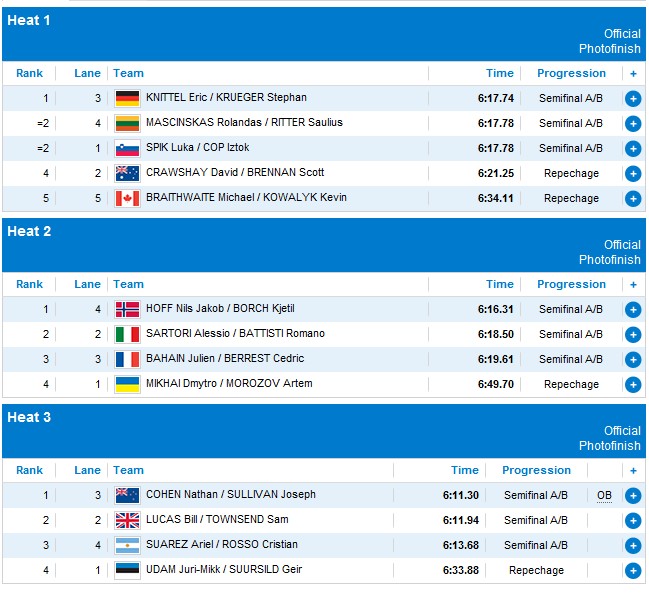Expand details for MASCINSKAS / RITTER row

pyautogui.click(x=632, y=123)
